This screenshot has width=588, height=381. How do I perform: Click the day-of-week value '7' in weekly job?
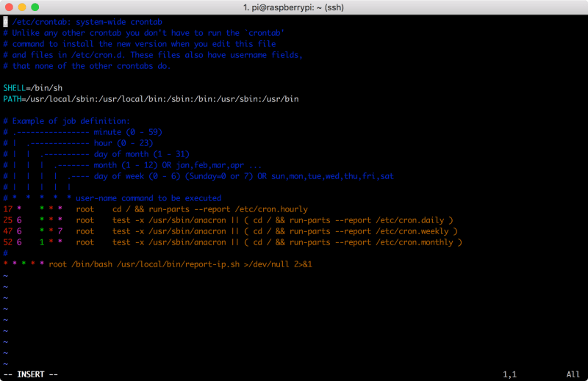[x=60, y=231]
